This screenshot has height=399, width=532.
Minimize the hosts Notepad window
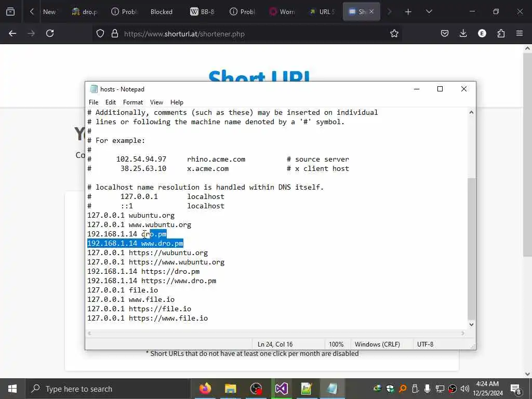[417, 89]
